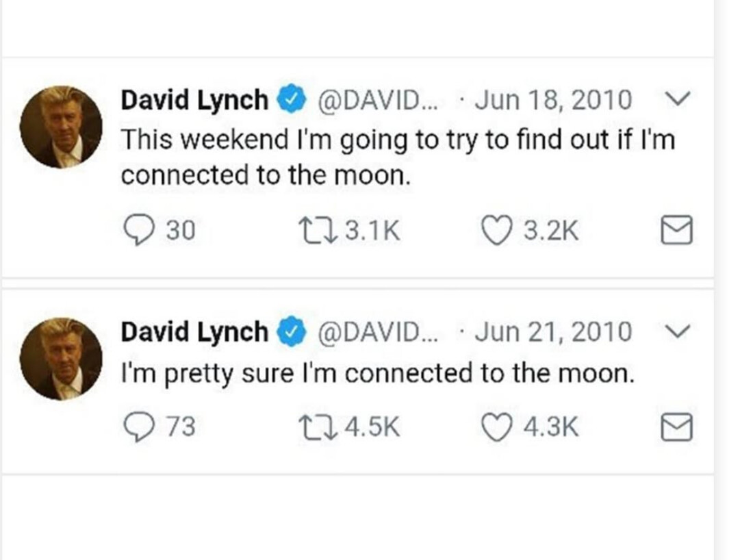Open David Lynch name on Jun 18 tweet

[x=194, y=100]
